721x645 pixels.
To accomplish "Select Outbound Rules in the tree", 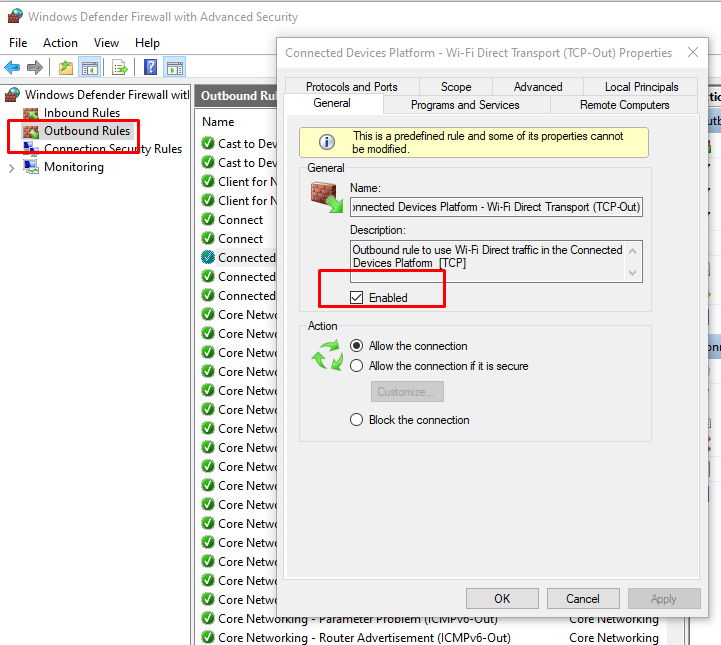I will point(87,131).
